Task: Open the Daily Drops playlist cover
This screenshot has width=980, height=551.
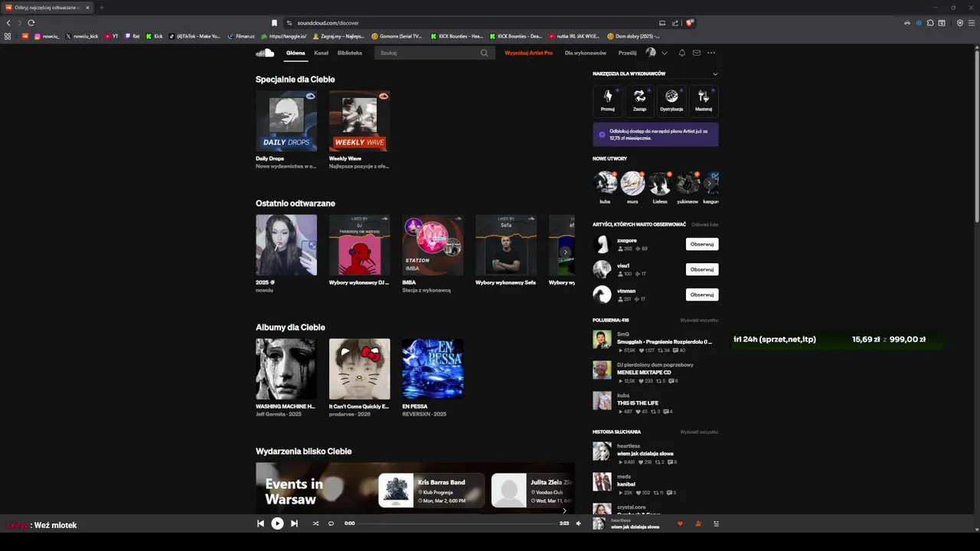Action: (x=286, y=121)
